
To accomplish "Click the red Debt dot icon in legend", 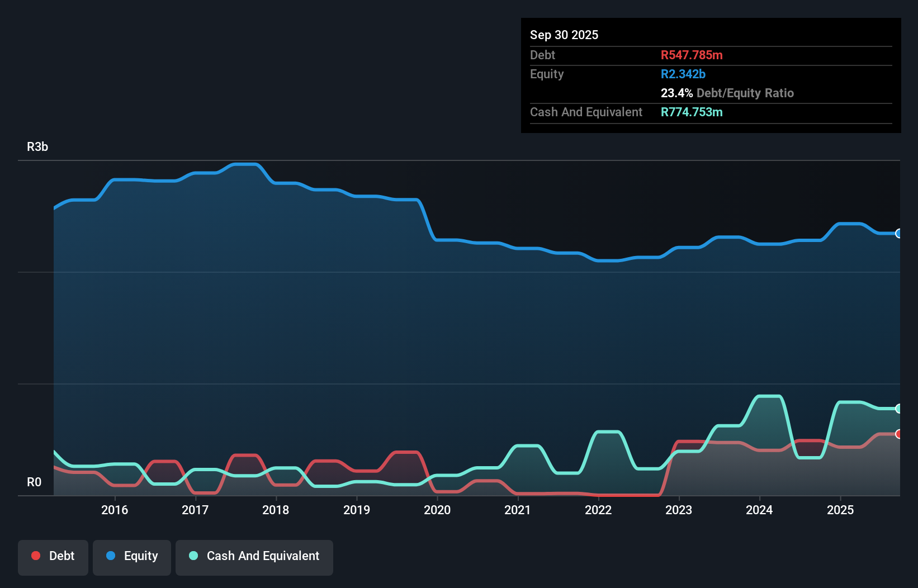I will [35, 556].
